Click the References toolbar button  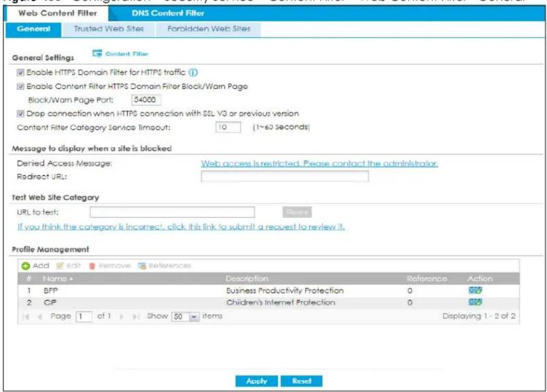click(x=164, y=266)
